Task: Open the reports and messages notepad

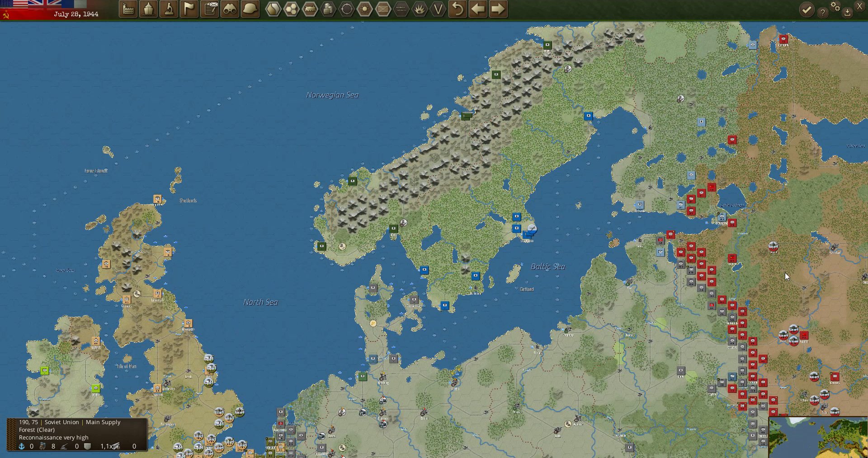Action: point(210,9)
